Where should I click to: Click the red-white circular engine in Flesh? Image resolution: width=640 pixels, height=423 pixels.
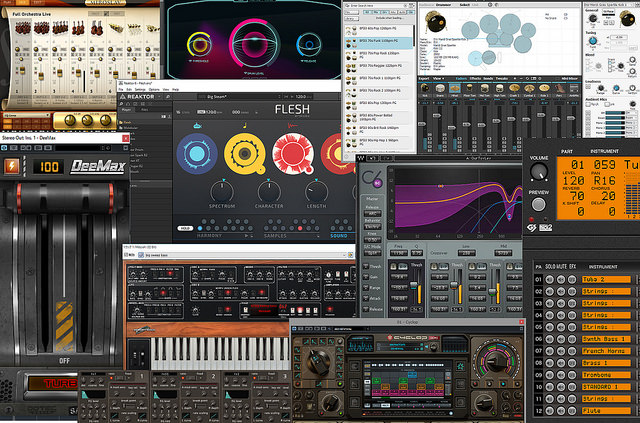[x=293, y=154]
